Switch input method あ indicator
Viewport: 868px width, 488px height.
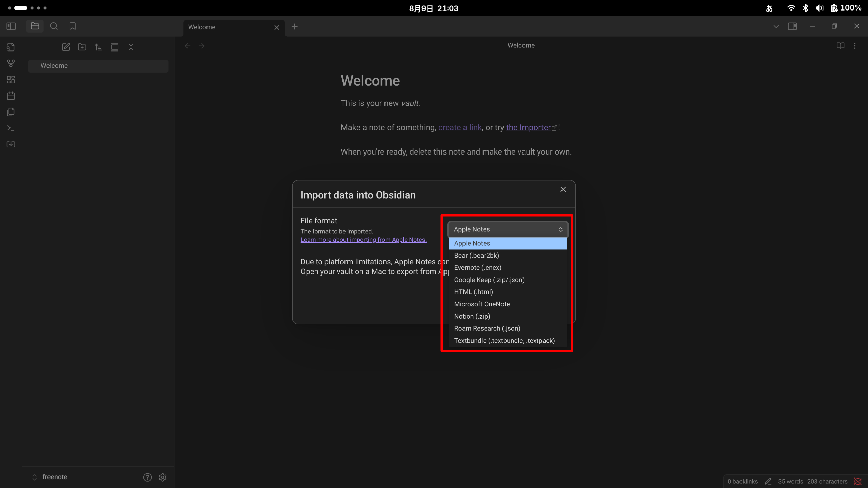769,8
